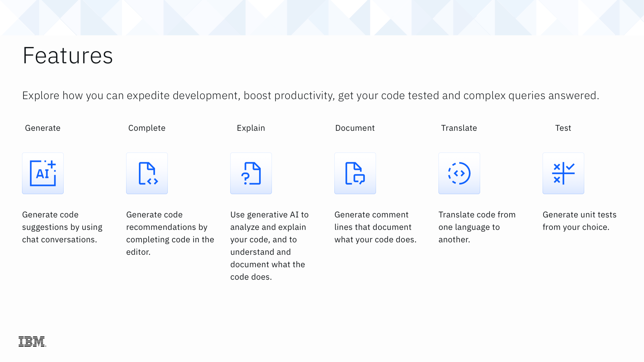Click the Document comment file icon

(x=355, y=173)
